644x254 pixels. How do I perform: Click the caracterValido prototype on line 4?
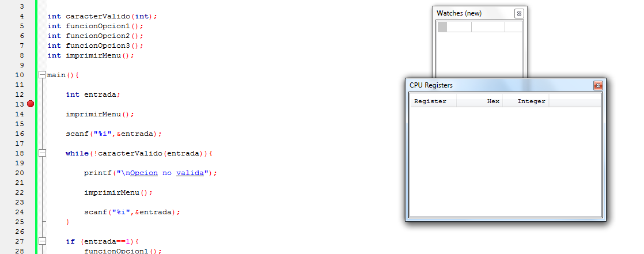point(101,16)
